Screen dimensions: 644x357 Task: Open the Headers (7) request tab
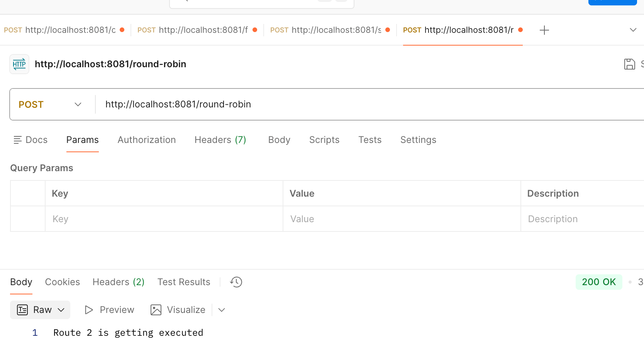(220, 140)
